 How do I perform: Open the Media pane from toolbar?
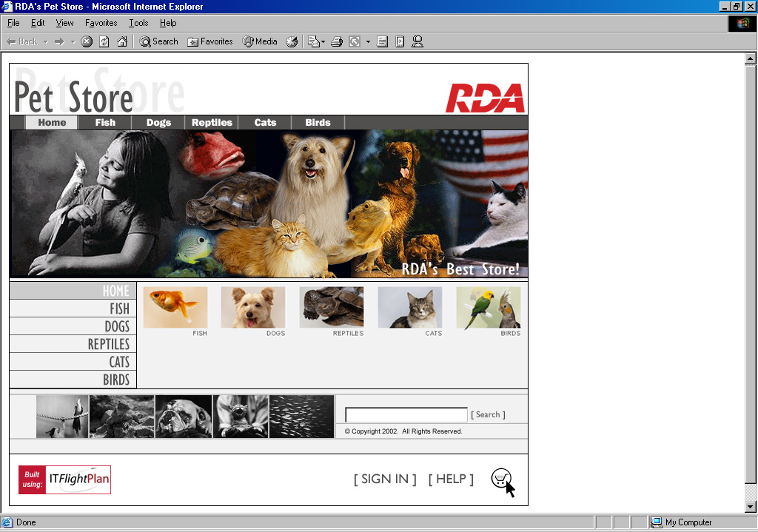[x=260, y=41]
